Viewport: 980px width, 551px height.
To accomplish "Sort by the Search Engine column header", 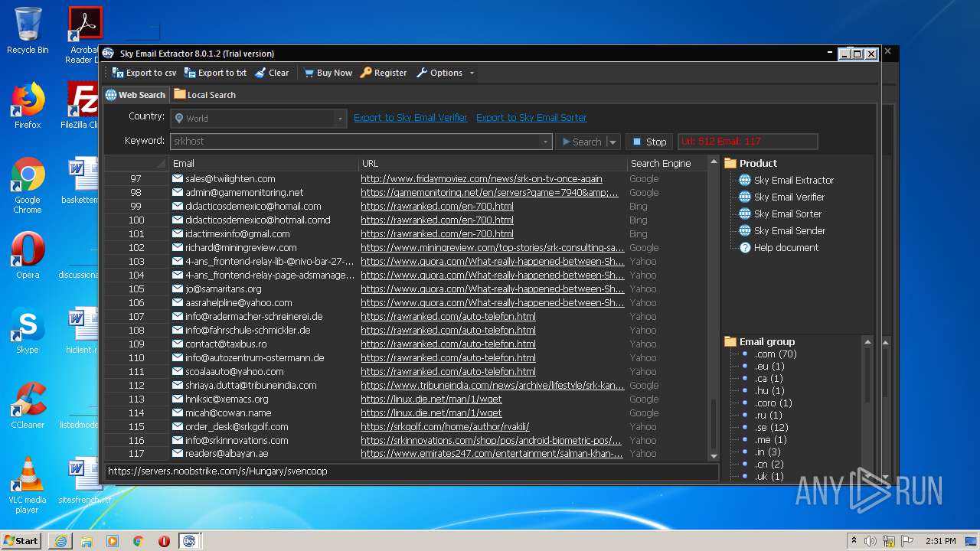I will (666, 163).
